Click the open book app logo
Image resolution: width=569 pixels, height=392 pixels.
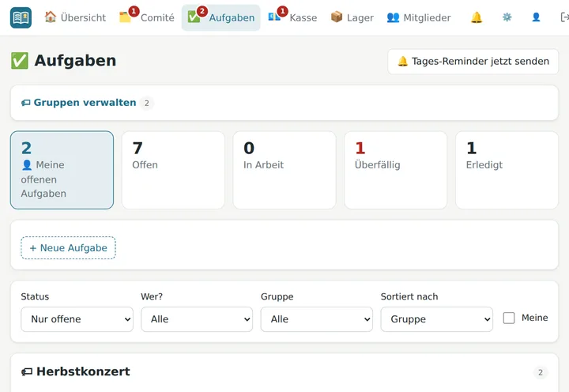(x=21, y=17)
